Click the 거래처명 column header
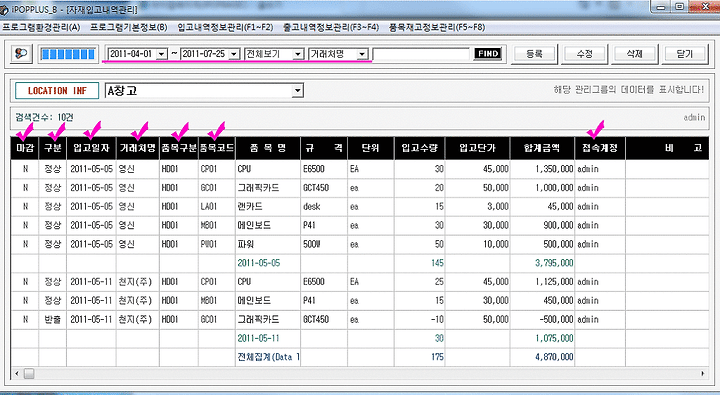 [x=138, y=148]
